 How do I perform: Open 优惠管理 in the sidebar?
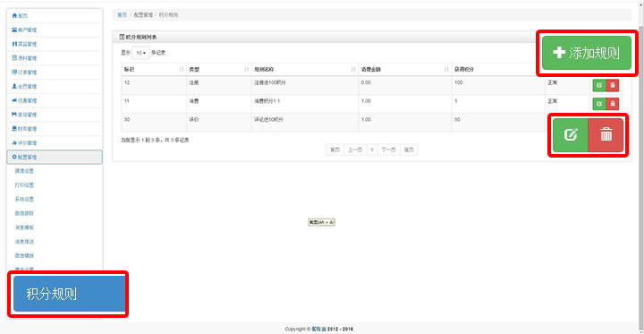(55, 101)
